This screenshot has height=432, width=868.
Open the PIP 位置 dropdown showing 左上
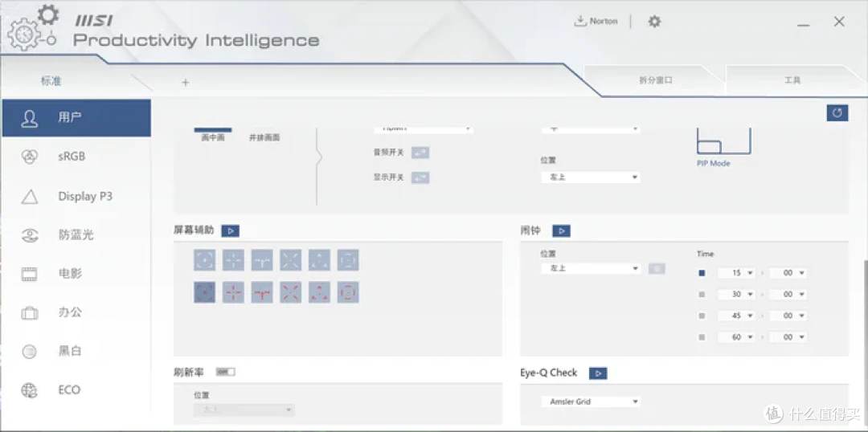pyautogui.click(x=591, y=177)
